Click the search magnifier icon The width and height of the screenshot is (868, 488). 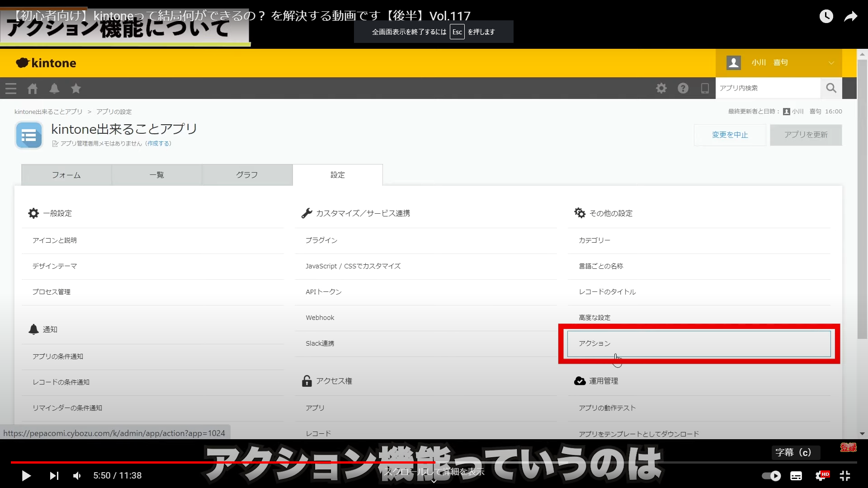pos(831,88)
